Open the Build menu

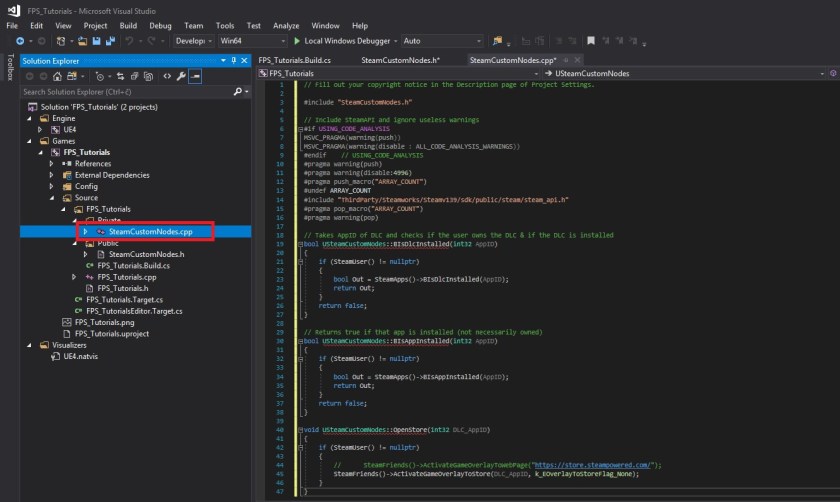click(x=128, y=26)
